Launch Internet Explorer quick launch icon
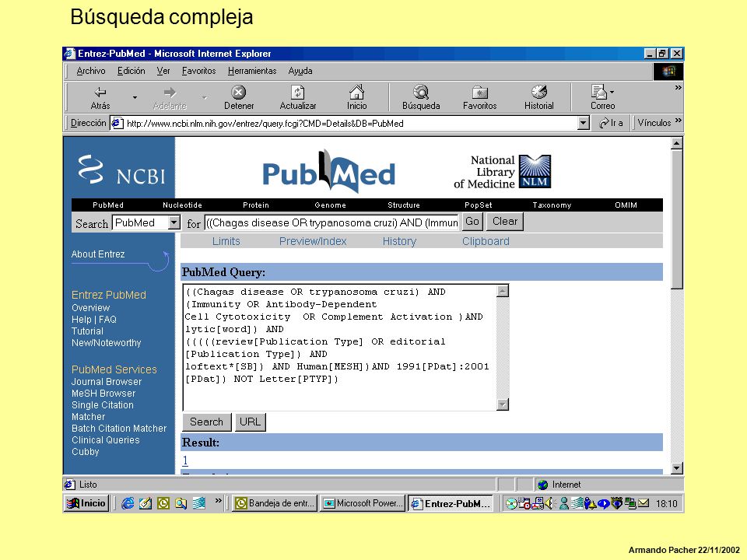Screen dimensions: 747x560 [127, 503]
